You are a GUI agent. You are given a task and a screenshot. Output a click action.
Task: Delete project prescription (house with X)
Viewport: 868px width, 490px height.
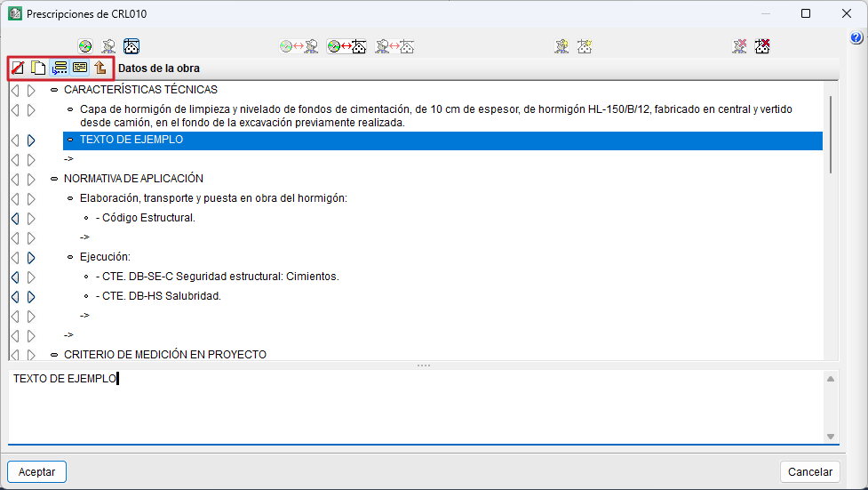tap(762, 46)
